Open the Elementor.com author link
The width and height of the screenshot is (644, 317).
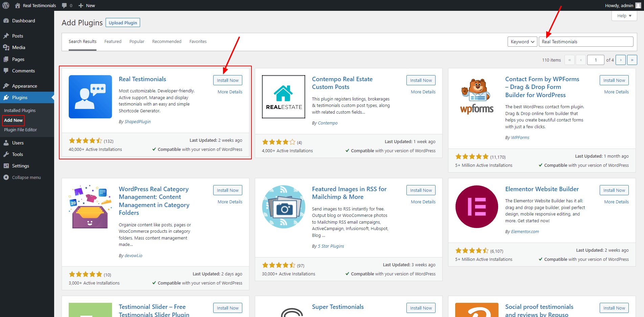[x=525, y=232]
